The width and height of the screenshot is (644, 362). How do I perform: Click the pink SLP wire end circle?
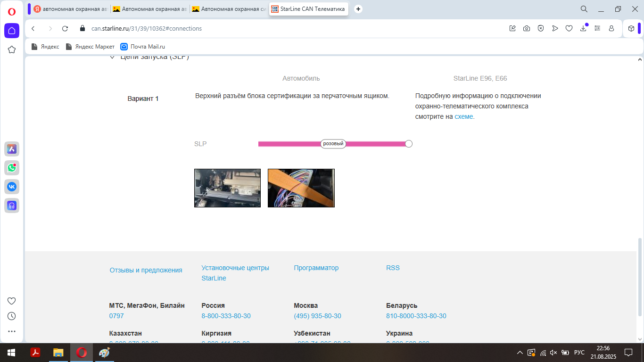[x=409, y=144]
